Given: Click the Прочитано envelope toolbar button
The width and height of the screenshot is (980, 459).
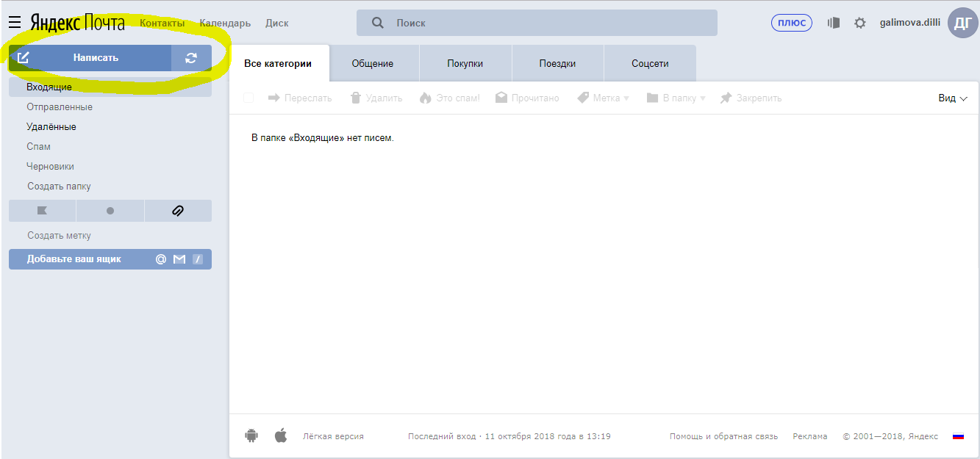Looking at the screenshot, I should [527, 98].
